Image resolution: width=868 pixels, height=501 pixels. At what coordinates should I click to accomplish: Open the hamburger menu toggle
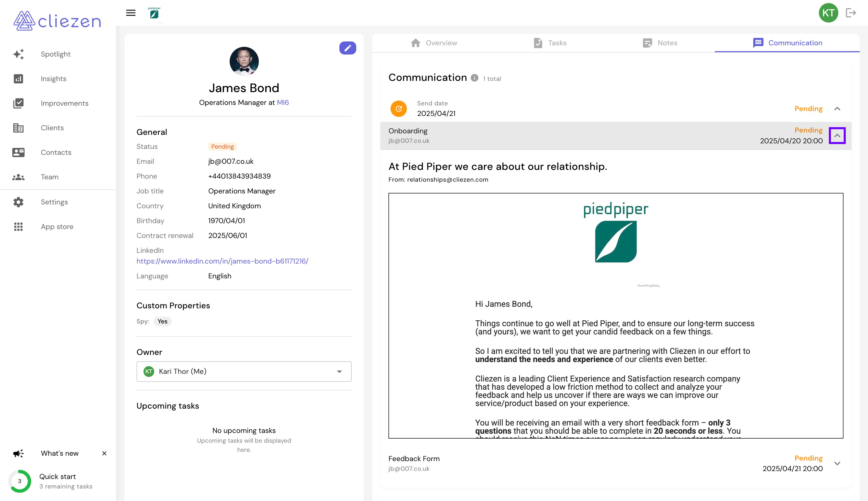coord(131,13)
